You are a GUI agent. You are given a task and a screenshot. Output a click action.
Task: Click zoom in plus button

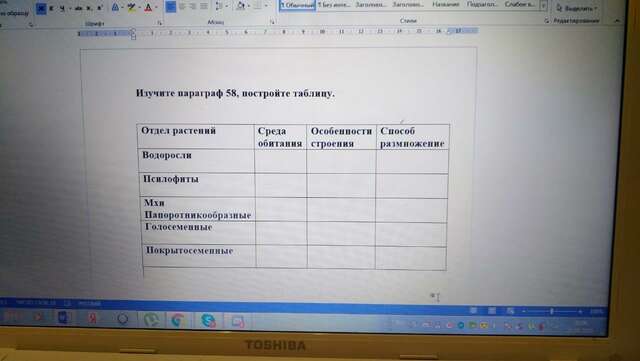(x=580, y=312)
